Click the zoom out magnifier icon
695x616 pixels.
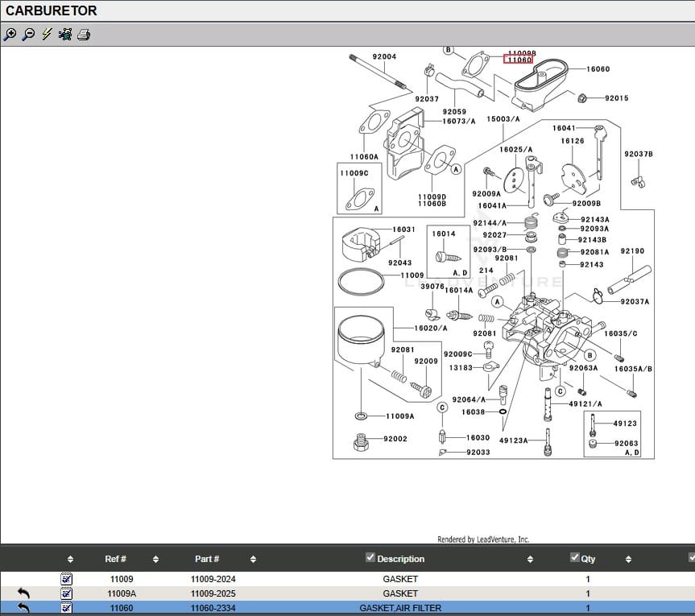[28, 35]
